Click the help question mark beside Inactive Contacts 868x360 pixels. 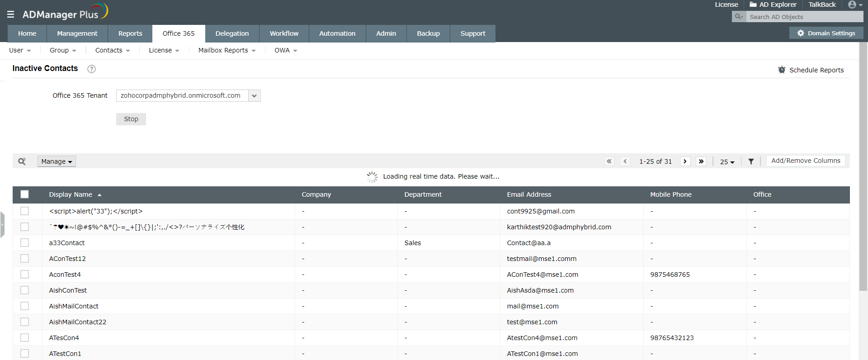(91, 69)
